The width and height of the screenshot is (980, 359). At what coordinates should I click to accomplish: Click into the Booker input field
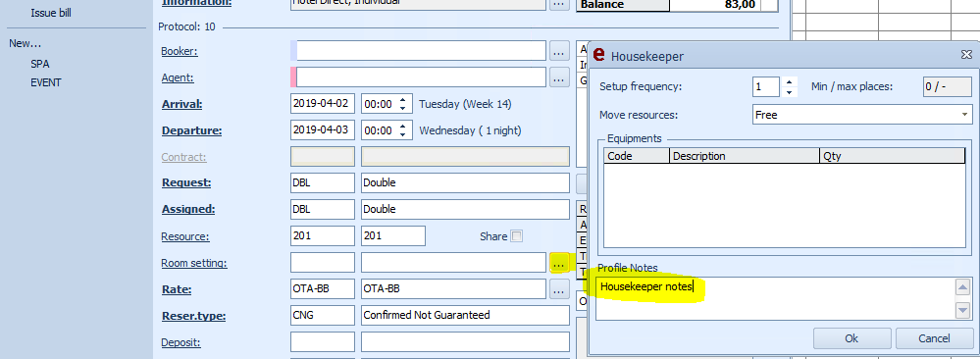click(421, 51)
